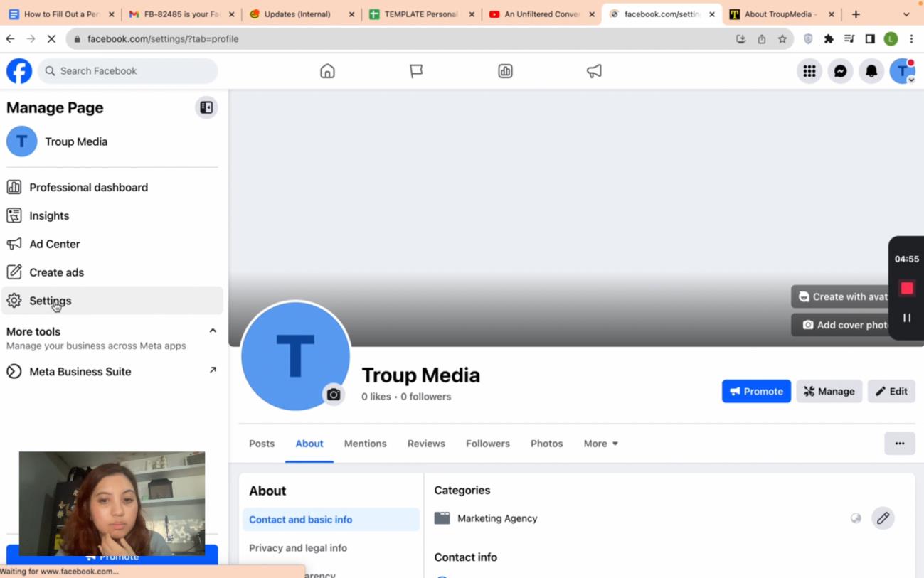
Task: Click the Search Facebook field
Action: (x=128, y=71)
